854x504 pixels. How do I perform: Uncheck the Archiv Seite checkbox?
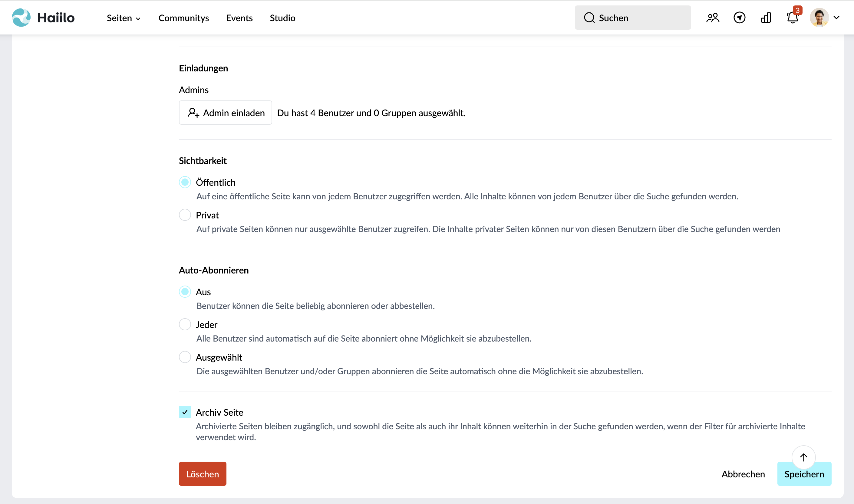pyautogui.click(x=185, y=412)
